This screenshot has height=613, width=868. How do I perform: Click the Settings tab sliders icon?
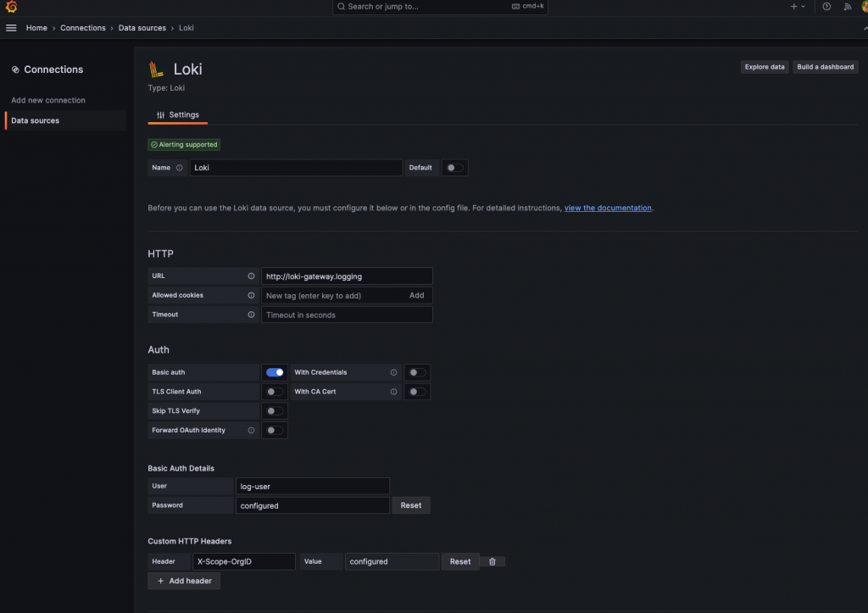click(160, 115)
